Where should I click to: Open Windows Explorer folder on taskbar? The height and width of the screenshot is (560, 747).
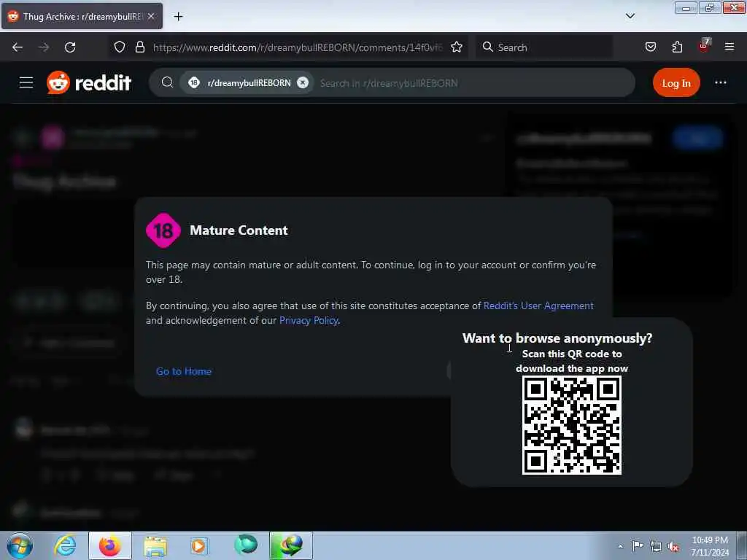click(x=155, y=546)
